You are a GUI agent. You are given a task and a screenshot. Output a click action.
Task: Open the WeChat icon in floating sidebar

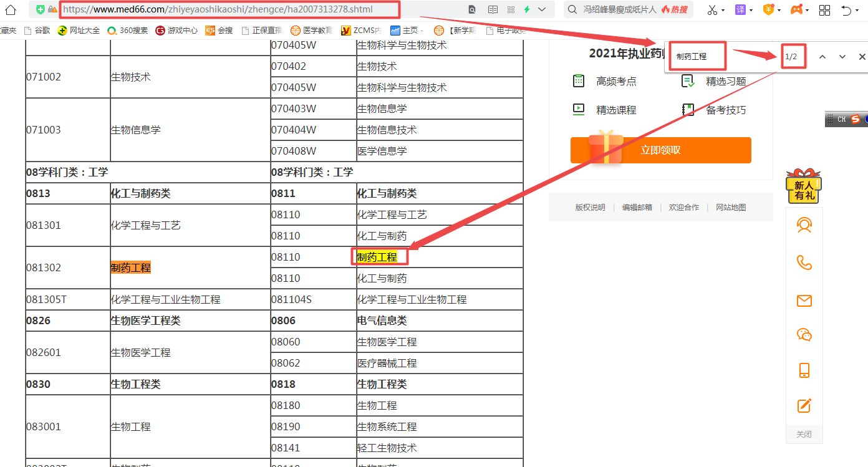[804, 335]
